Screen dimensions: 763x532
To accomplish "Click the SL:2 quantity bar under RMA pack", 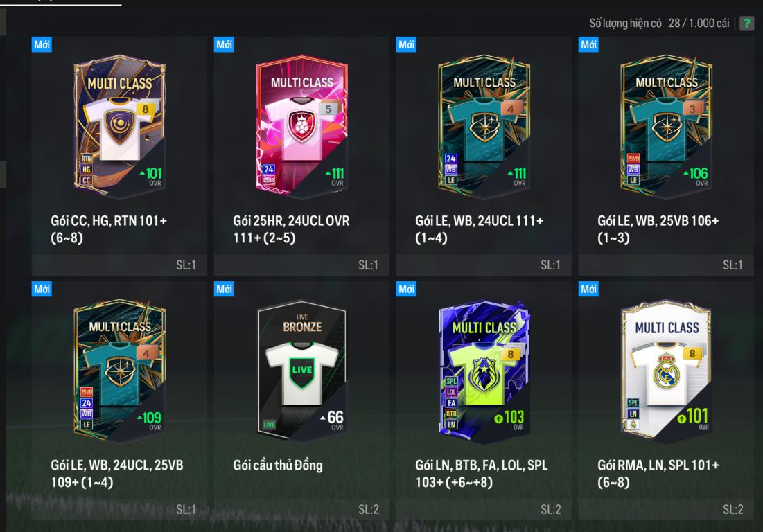I will (666, 509).
